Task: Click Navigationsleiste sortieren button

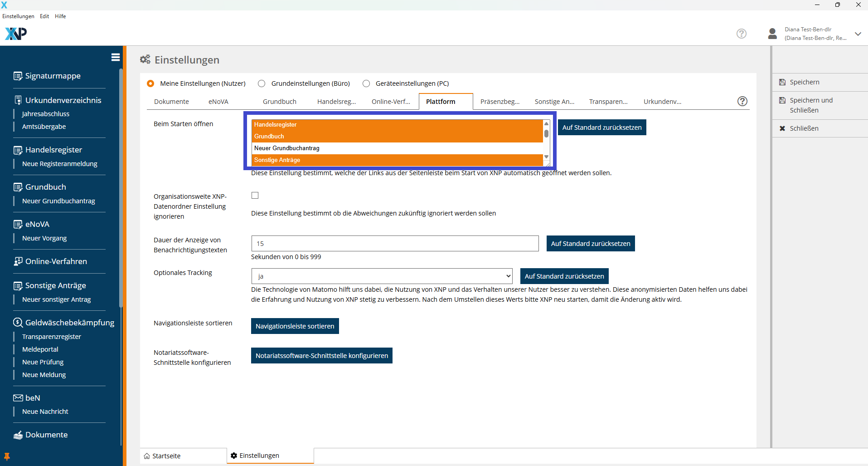Action: [295, 326]
